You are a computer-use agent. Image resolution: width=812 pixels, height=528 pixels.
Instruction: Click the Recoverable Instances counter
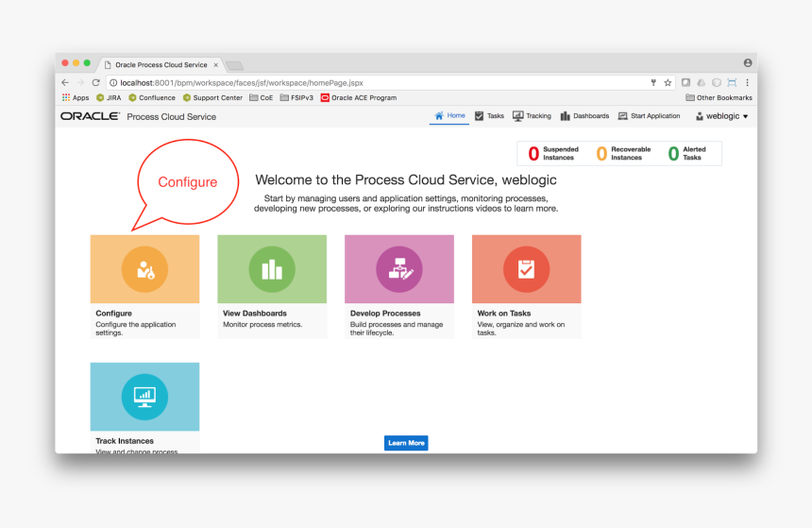(x=623, y=153)
